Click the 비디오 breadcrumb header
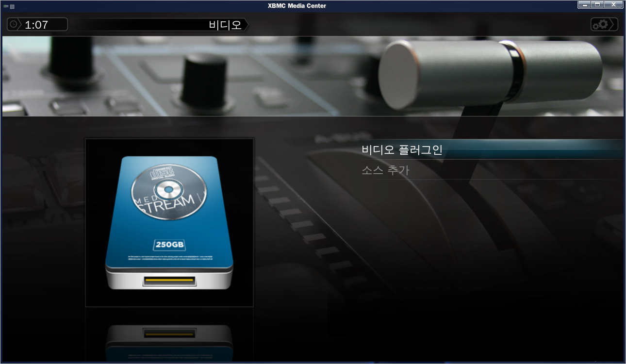Image resolution: width=626 pixels, height=364 pixels. coord(225,25)
